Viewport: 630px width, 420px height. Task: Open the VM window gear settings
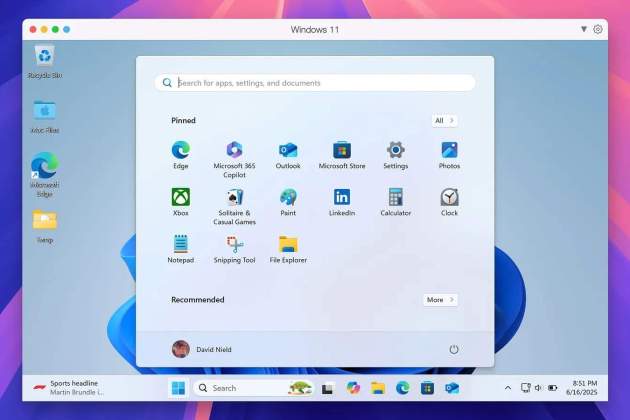tap(598, 29)
